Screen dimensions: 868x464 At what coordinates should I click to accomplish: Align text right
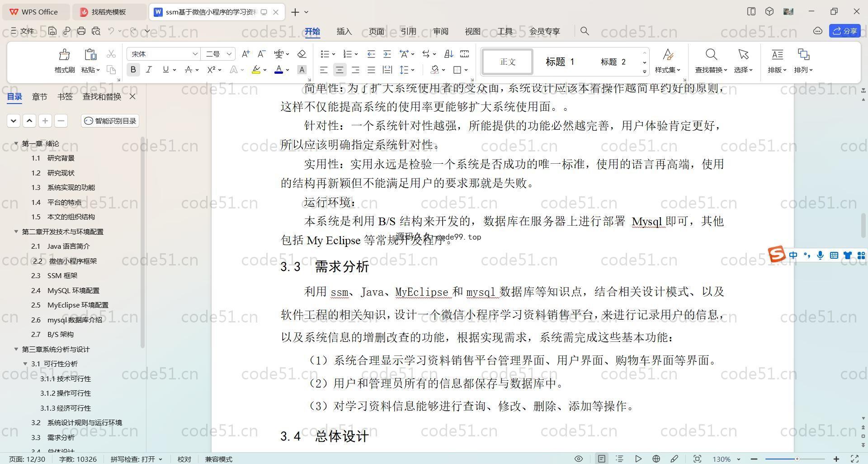click(x=355, y=70)
